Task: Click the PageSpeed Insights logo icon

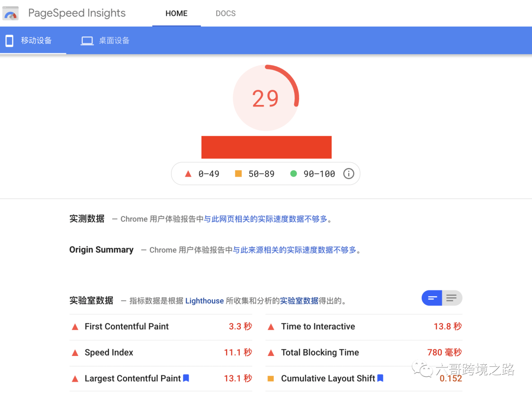Action: [11, 13]
